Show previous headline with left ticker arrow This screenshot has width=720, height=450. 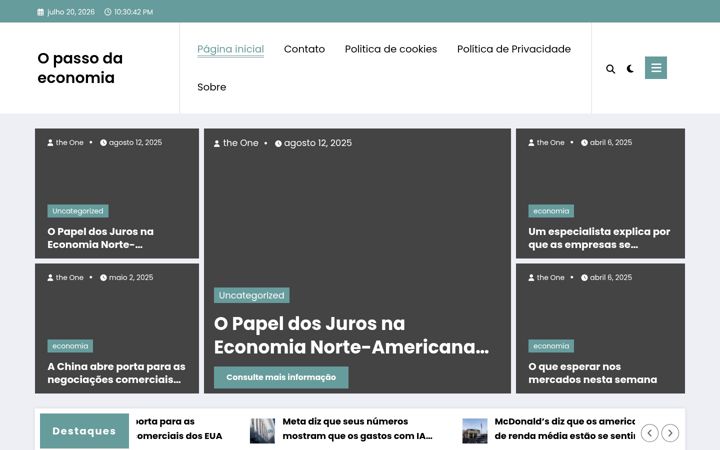tap(650, 433)
